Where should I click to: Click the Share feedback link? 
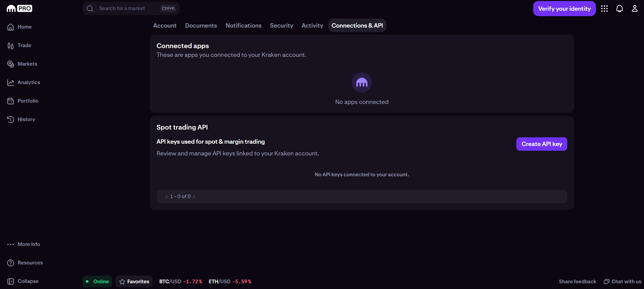pyautogui.click(x=577, y=282)
